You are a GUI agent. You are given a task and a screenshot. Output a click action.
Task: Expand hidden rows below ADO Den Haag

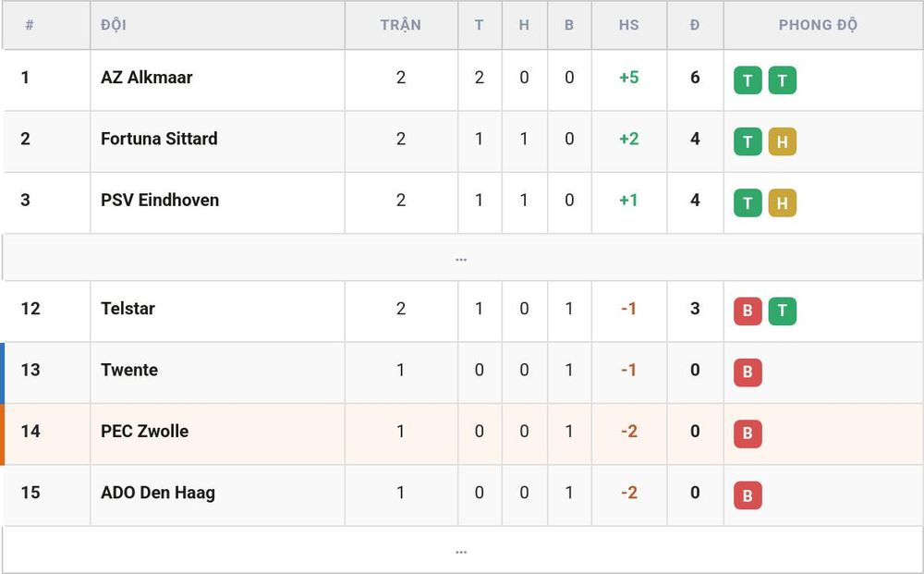click(x=461, y=550)
